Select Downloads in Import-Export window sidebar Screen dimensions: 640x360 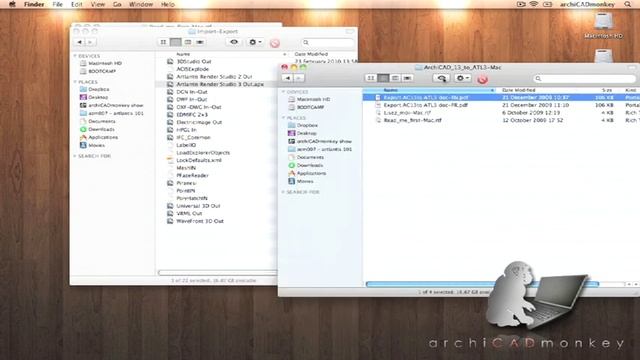click(101, 129)
